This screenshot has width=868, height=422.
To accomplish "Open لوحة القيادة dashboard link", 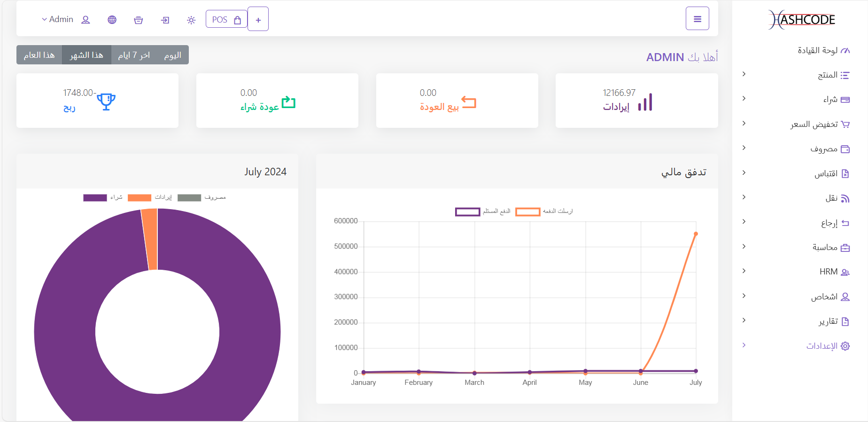I will click(x=817, y=50).
